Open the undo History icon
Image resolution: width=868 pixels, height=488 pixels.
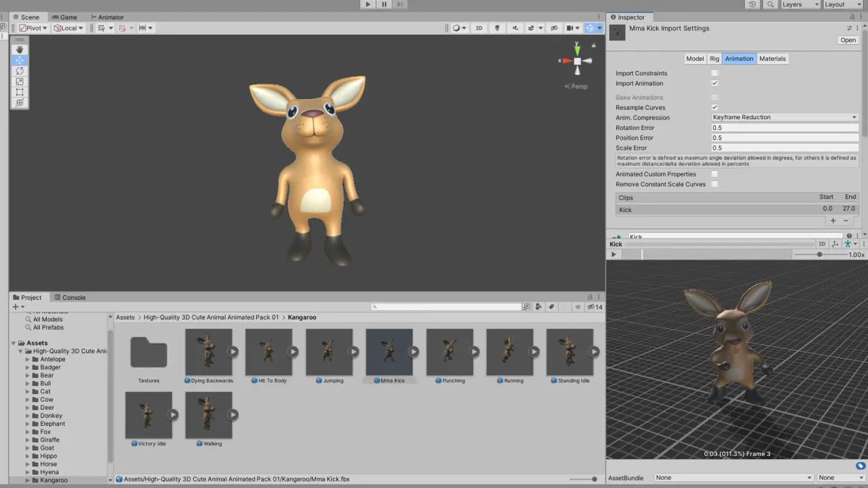753,4
